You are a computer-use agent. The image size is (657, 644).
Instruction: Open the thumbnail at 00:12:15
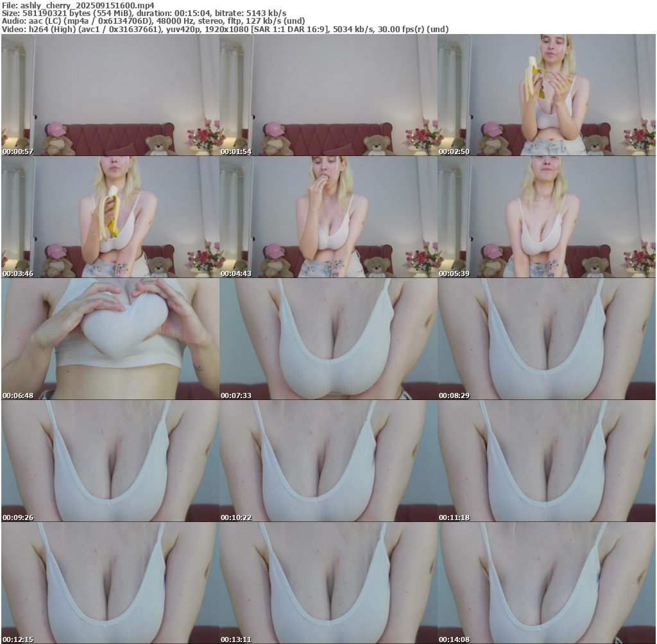[110, 583]
